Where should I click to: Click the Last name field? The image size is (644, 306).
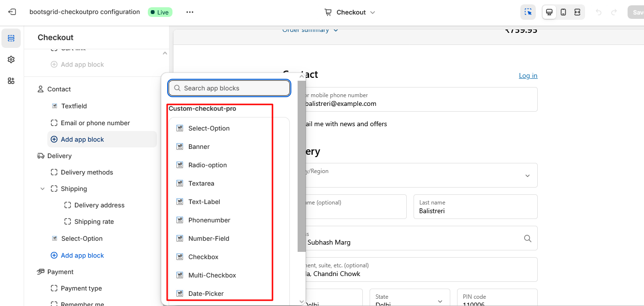click(x=475, y=206)
